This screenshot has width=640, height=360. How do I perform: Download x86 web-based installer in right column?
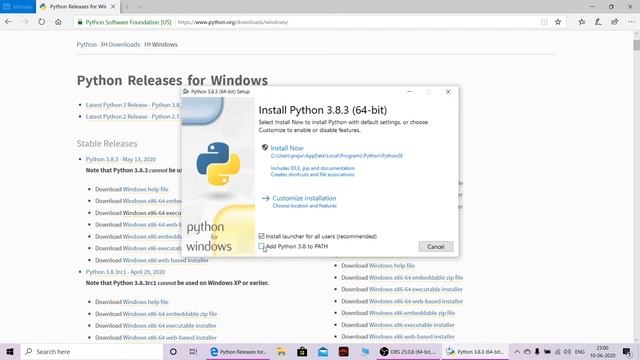click(x=411, y=337)
